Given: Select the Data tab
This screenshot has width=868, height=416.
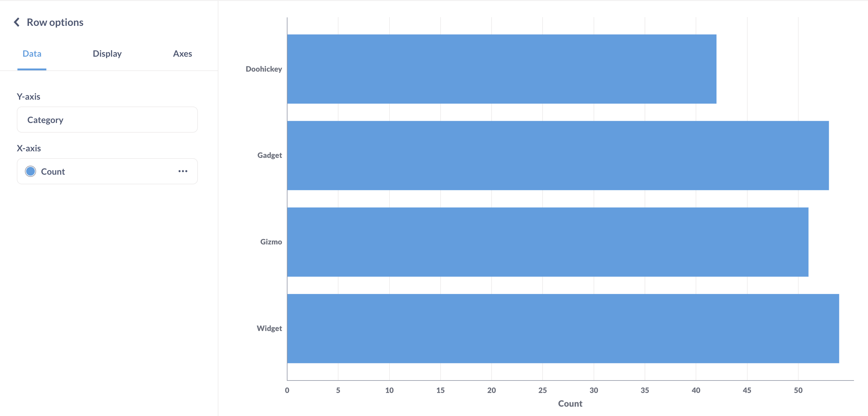Looking at the screenshot, I should click(x=31, y=54).
